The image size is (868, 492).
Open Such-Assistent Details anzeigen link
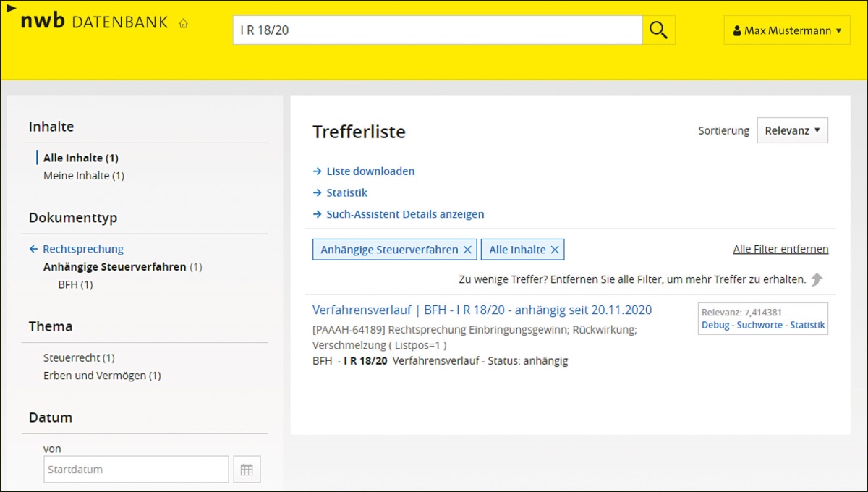click(405, 214)
